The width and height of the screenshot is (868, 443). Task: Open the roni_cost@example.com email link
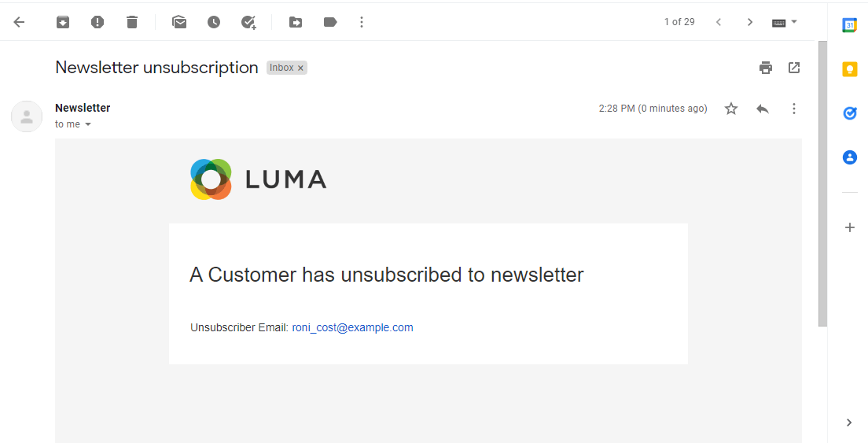click(352, 327)
